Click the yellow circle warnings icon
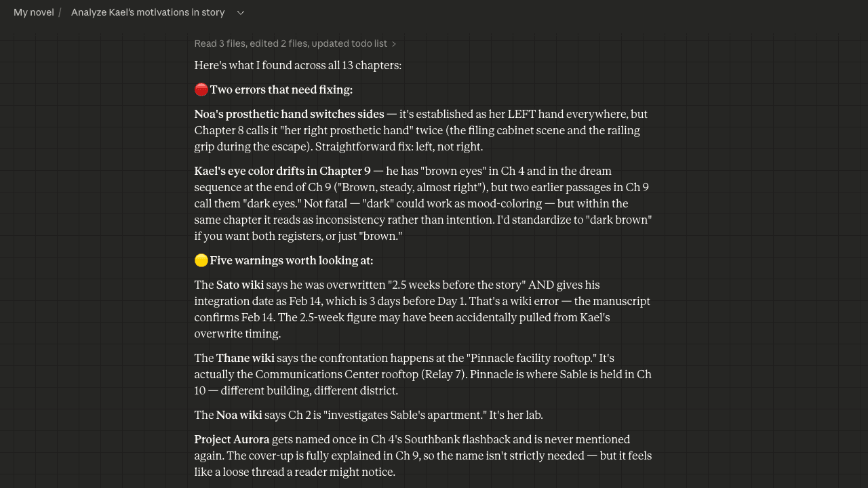This screenshot has width=868, height=488. point(201,260)
